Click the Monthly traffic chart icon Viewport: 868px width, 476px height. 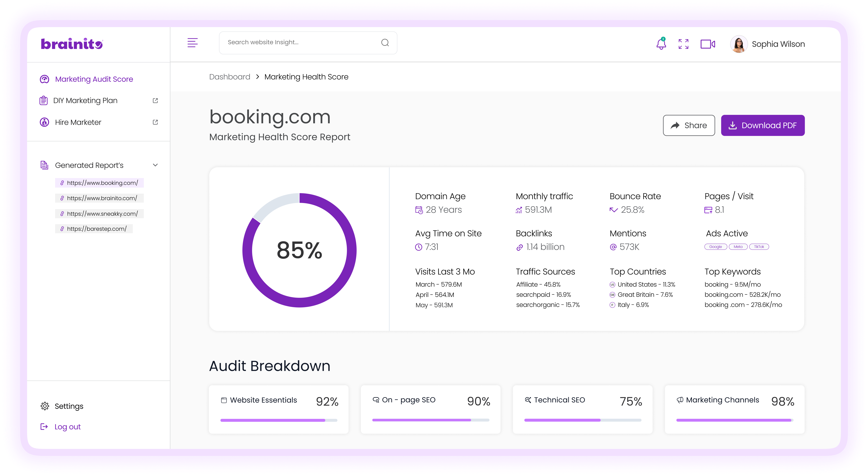519,210
